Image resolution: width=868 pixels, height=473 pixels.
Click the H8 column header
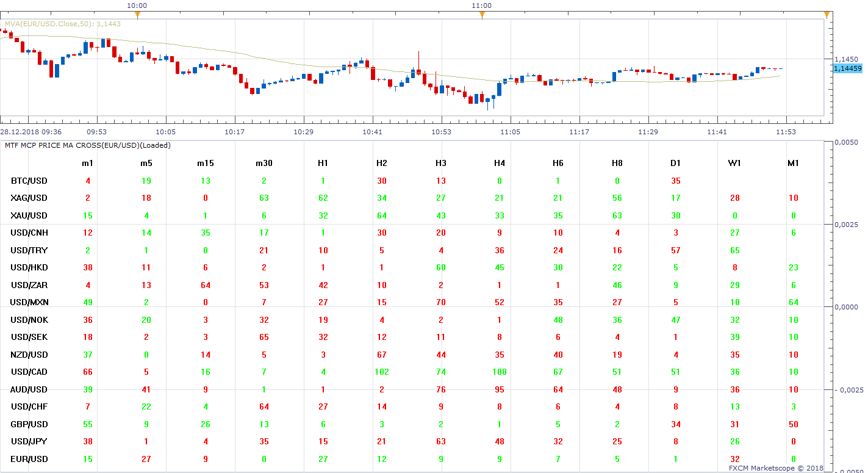617,163
